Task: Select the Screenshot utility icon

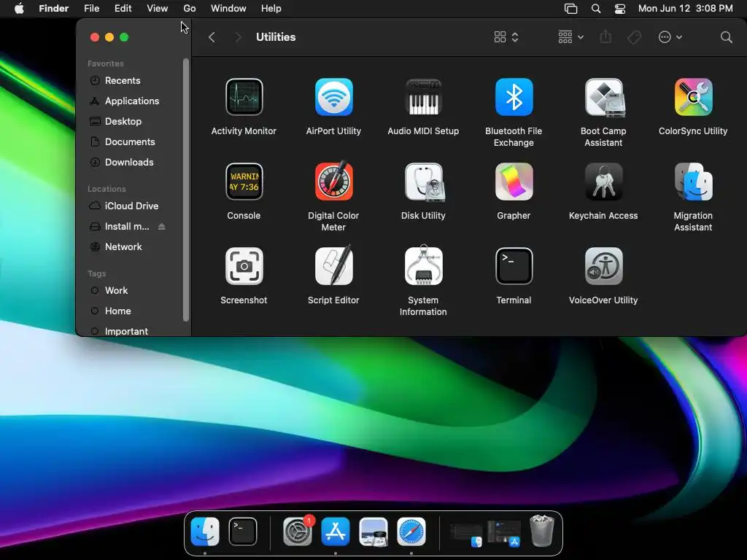Action: [x=244, y=266]
